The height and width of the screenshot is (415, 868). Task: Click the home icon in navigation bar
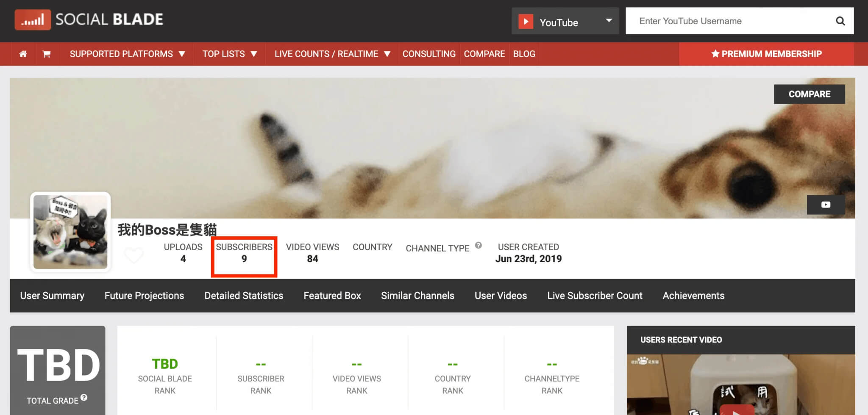23,54
